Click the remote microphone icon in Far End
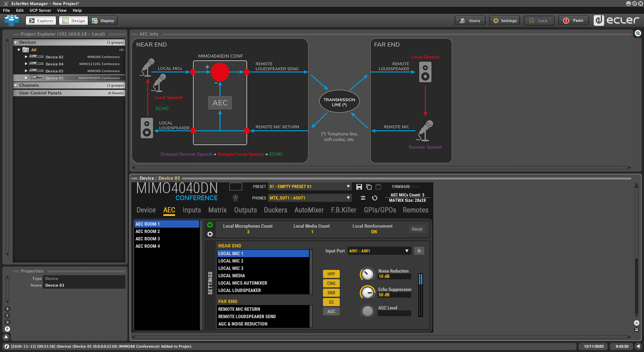Screen dimensions: 644x352 425,131
